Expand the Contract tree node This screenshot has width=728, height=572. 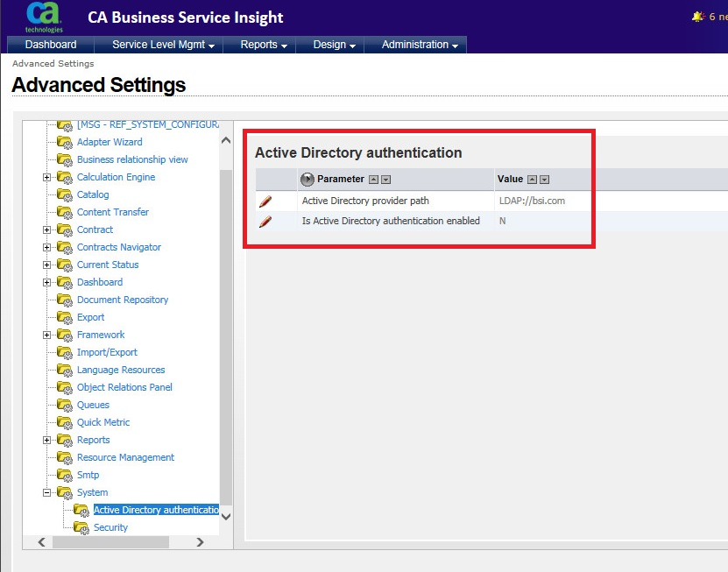pos(46,230)
